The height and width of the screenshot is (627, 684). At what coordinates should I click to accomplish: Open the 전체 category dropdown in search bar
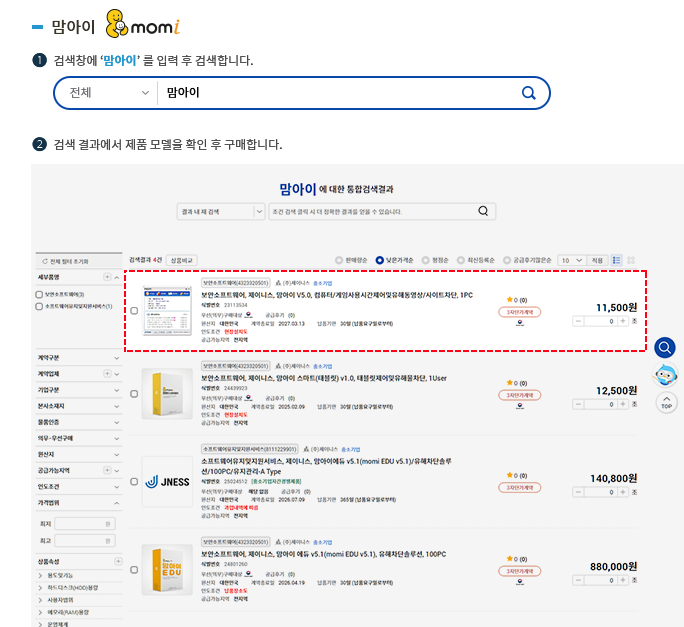109,93
